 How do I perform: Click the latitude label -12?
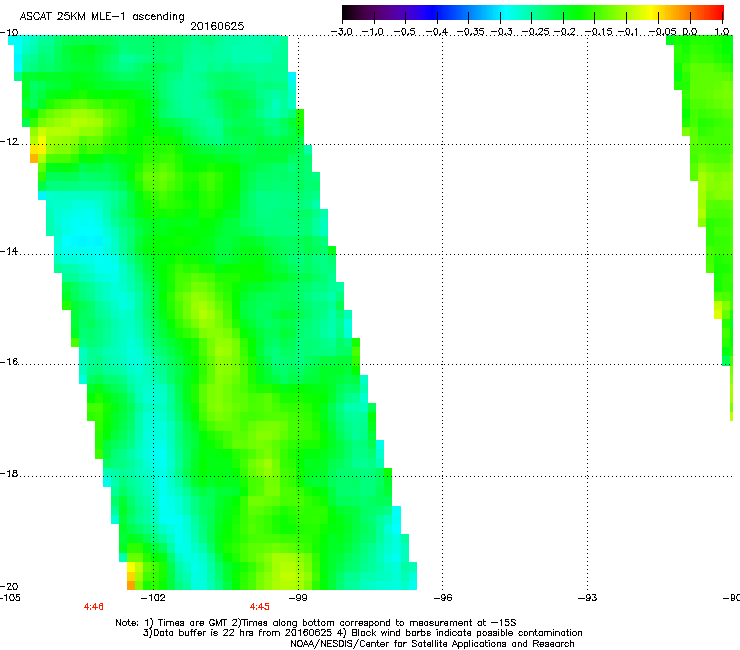point(9,142)
